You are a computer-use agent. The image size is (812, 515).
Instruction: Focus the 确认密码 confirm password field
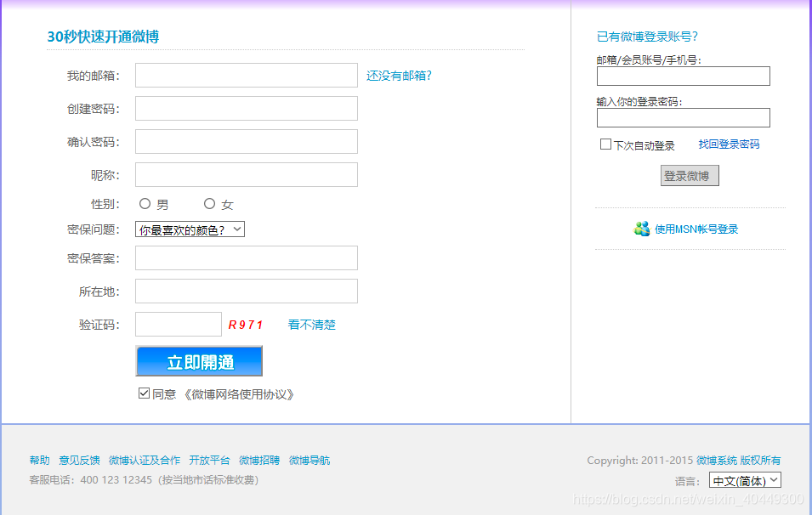pos(247,141)
